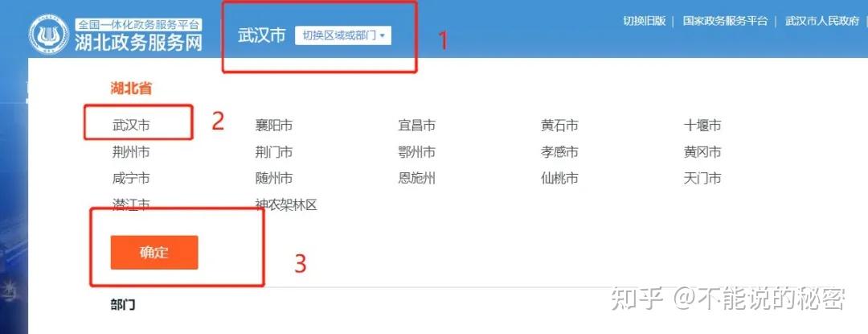
Task: Select 鄂州市 city option
Action: (x=417, y=152)
